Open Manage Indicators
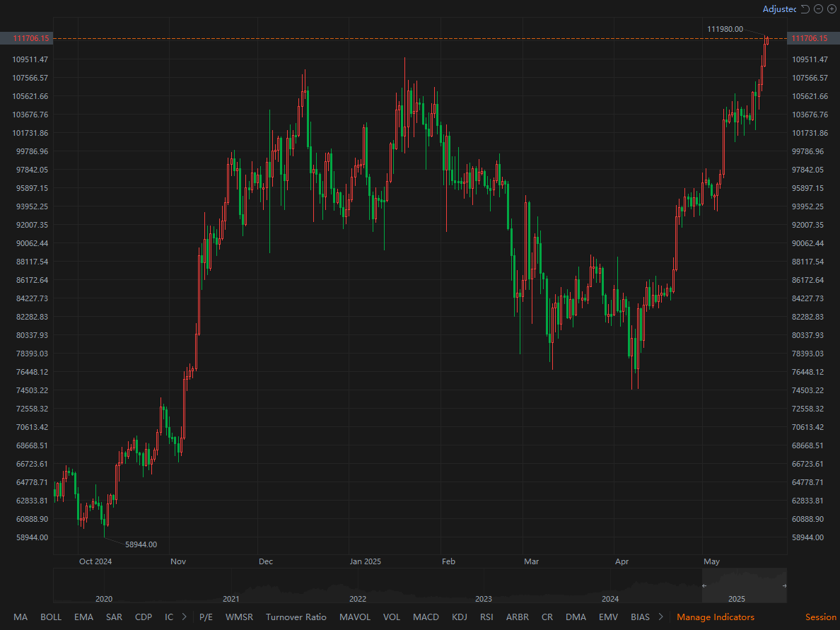 pyautogui.click(x=715, y=617)
